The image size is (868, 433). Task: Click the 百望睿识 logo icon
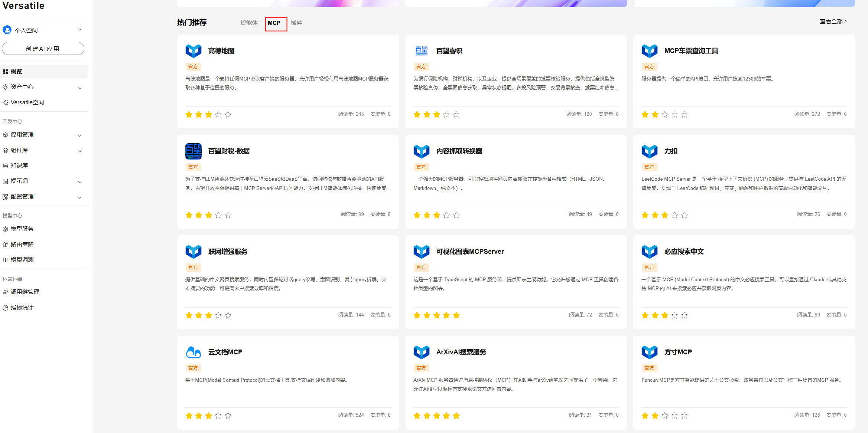pos(421,51)
